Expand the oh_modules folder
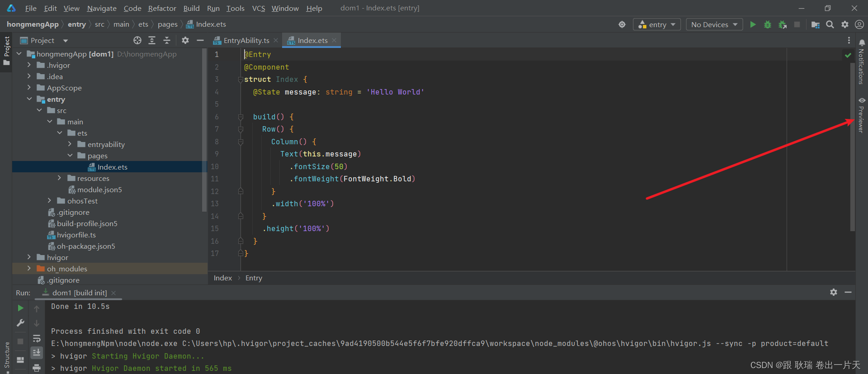 tap(29, 269)
